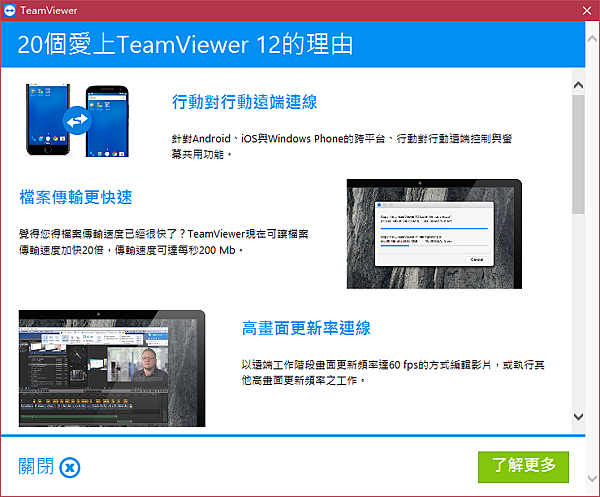600x497 pixels.
Task: Click outer scrollbar down arrow
Action: (592, 478)
